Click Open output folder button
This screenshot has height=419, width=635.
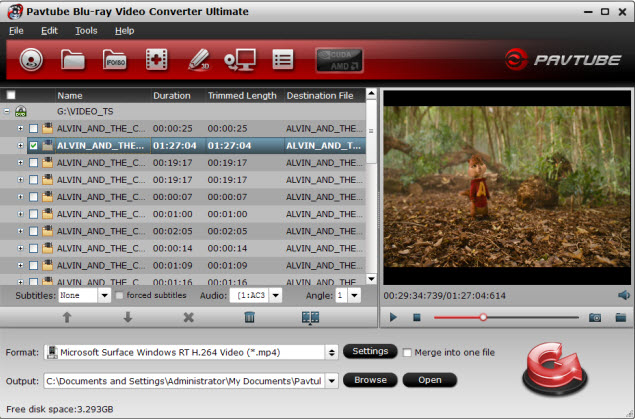click(x=430, y=380)
